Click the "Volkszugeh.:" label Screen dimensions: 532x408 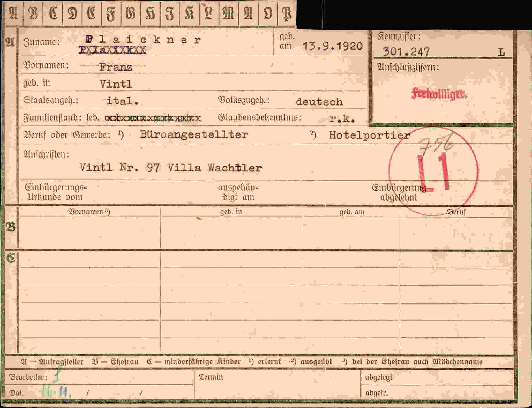coord(244,100)
